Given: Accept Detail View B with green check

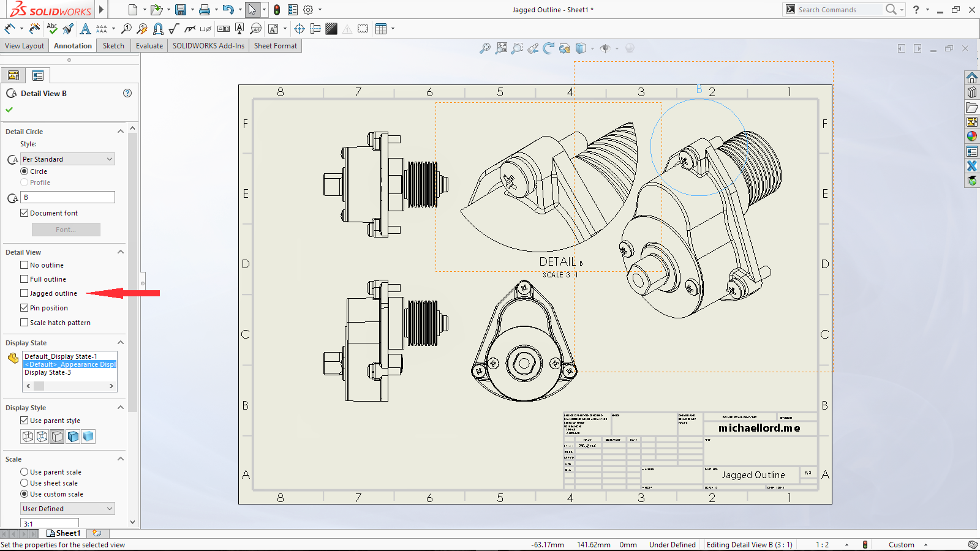Looking at the screenshot, I should tap(9, 110).
